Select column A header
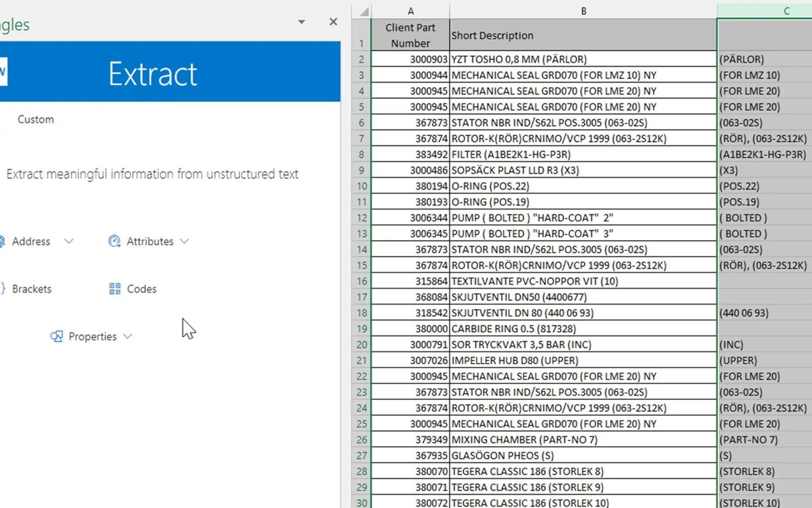The width and height of the screenshot is (812, 508). pos(411,11)
